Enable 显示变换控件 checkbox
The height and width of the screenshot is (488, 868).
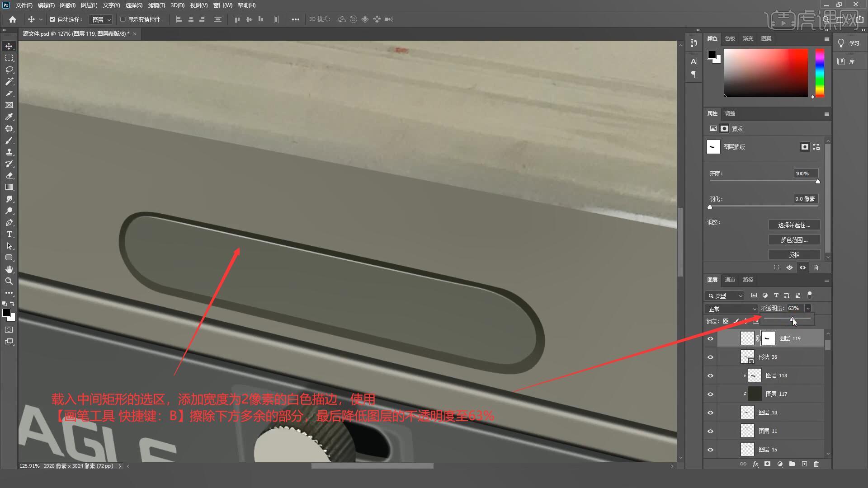point(123,19)
